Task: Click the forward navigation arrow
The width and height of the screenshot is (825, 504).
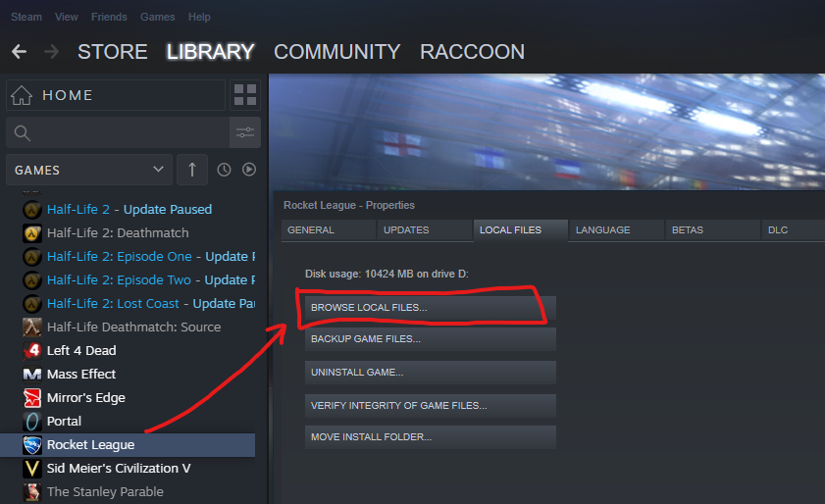Action: [52, 52]
